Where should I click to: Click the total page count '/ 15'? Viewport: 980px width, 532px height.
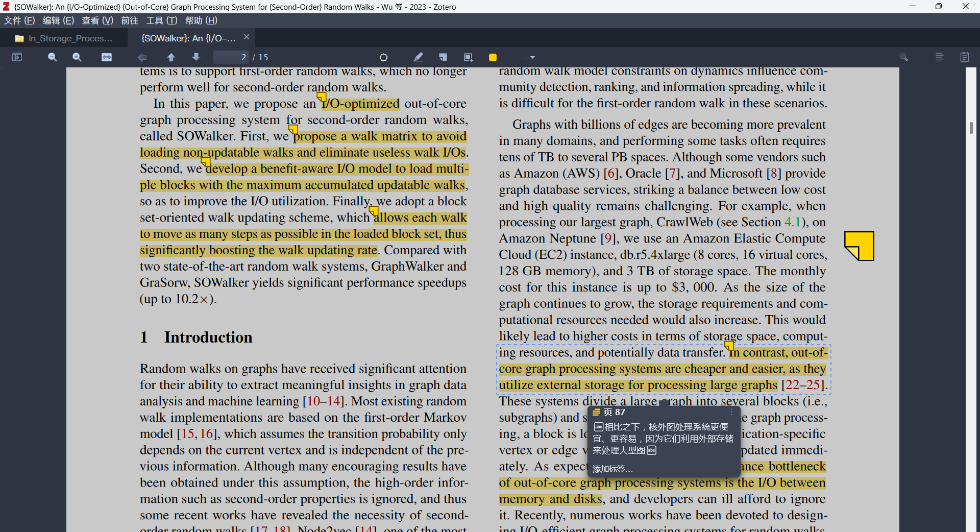coord(260,57)
